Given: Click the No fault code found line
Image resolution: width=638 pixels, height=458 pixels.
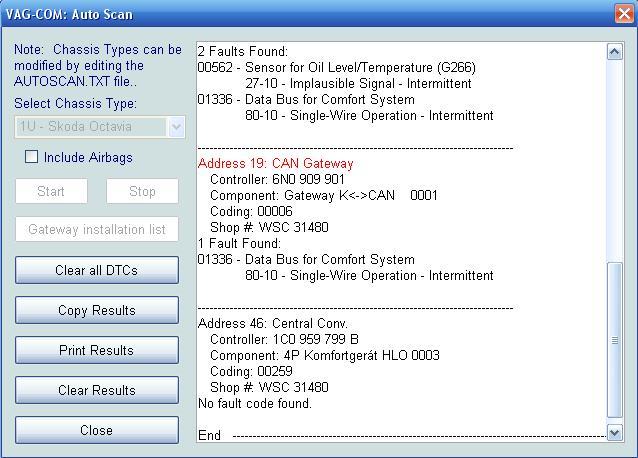Looking at the screenshot, I should 255,404.
